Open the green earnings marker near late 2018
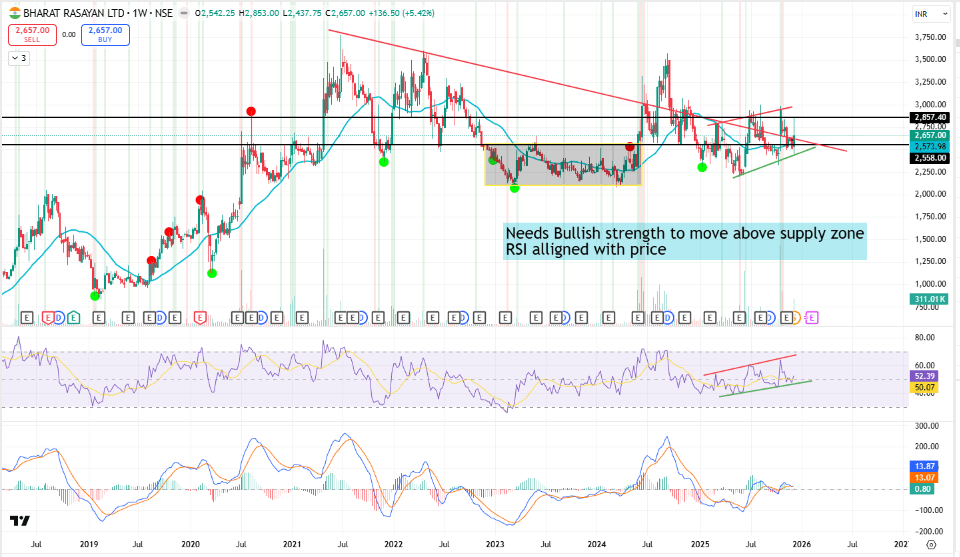Image resolution: width=960 pixels, height=557 pixels. coord(73,318)
